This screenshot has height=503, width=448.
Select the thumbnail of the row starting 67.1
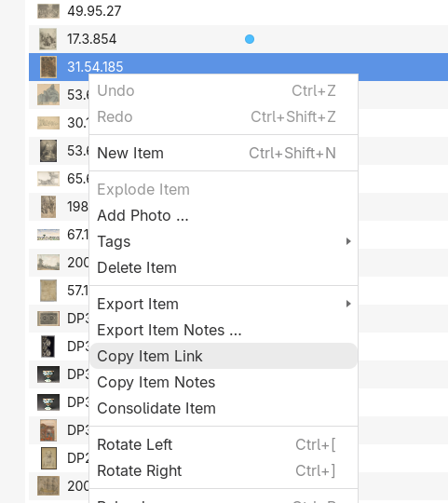(48, 235)
